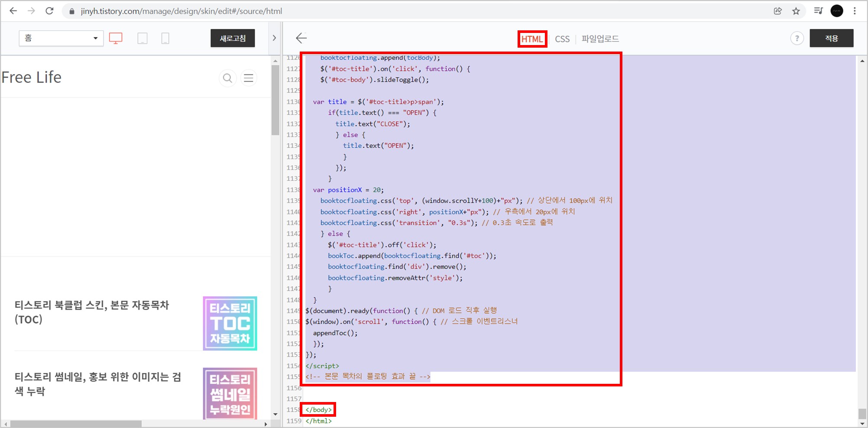
Task: Open the 파일업로드 tab
Action: (600, 39)
